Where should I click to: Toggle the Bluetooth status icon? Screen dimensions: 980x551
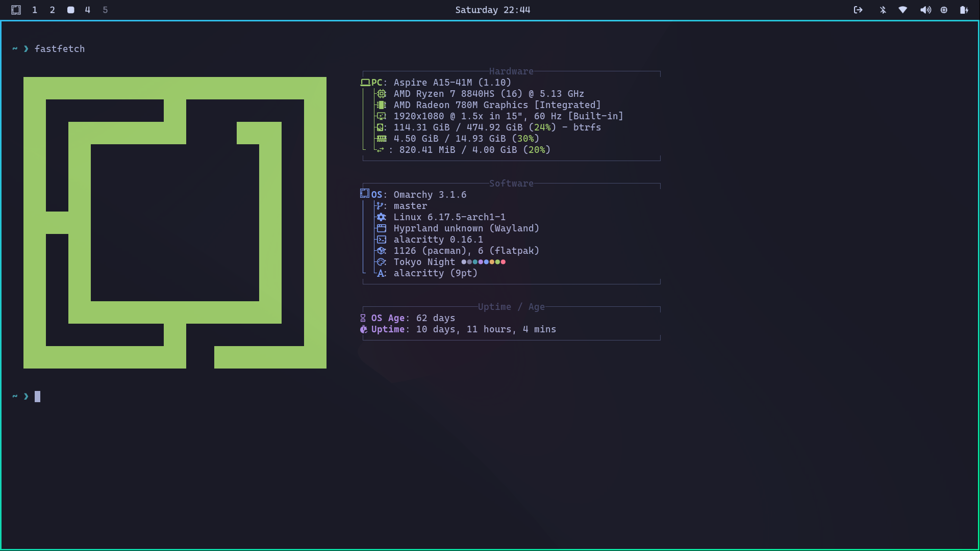pos(883,10)
